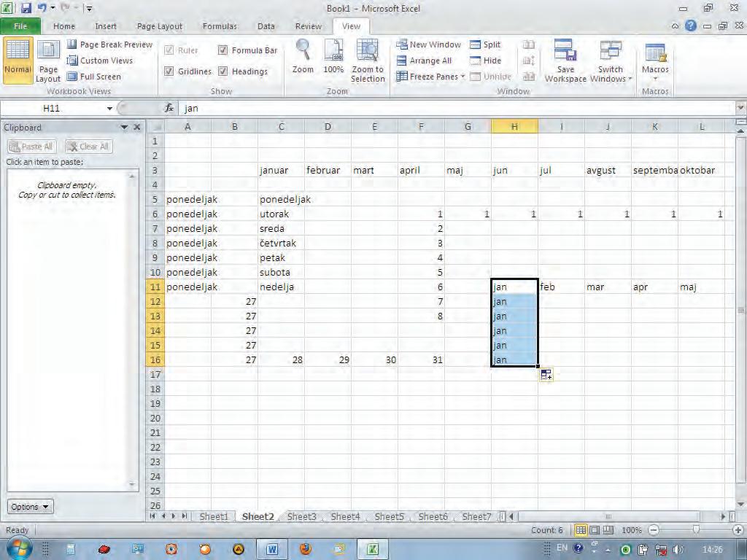Image resolution: width=747 pixels, height=560 pixels.
Task: Open Page Layout workbook view
Action: [48, 61]
